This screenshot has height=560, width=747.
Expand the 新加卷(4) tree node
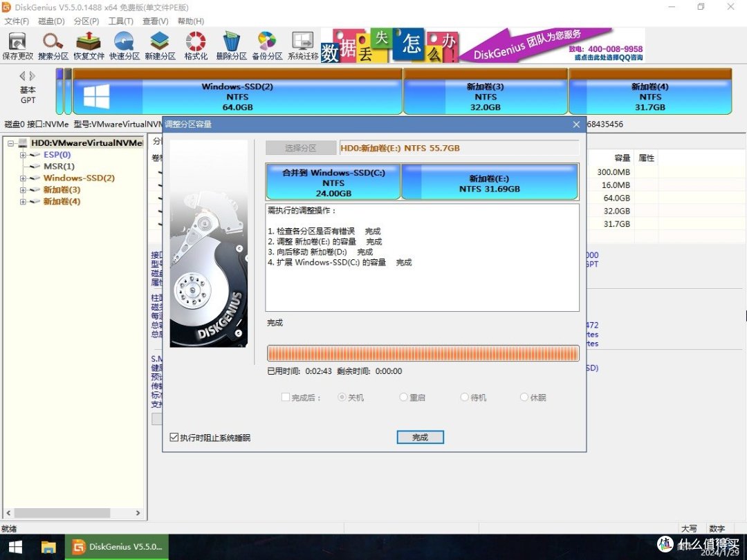pyautogui.click(x=22, y=201)
